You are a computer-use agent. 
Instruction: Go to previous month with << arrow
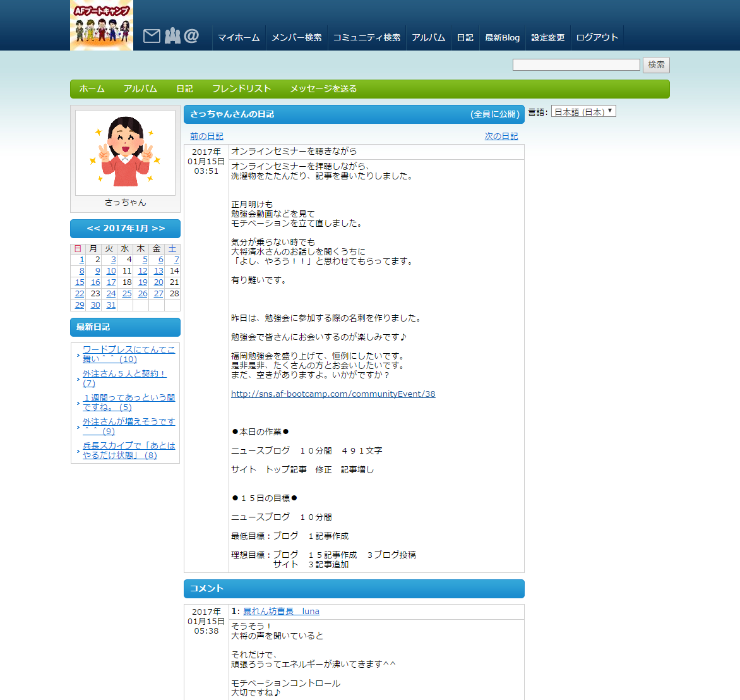(x=93, y=229)
